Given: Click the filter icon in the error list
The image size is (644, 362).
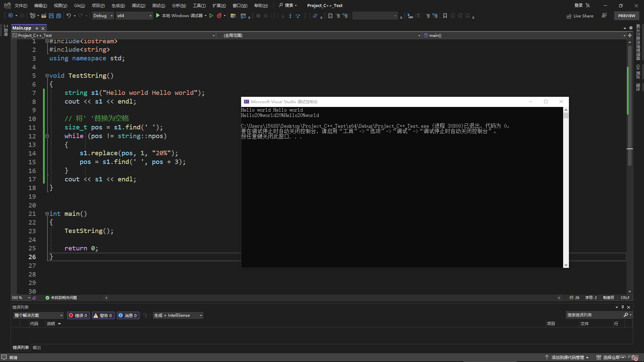Looking at the screenshot, I should (x=145, y=315).
